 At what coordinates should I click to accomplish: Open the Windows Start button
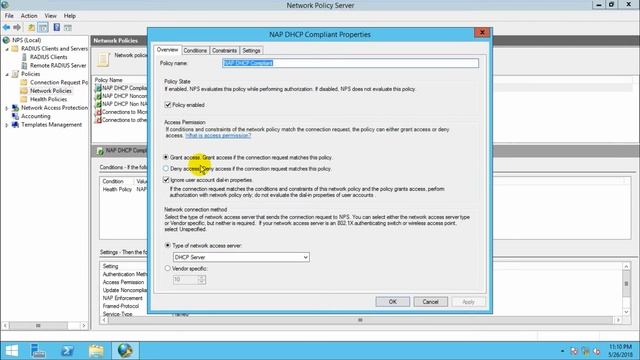(11, 351)
